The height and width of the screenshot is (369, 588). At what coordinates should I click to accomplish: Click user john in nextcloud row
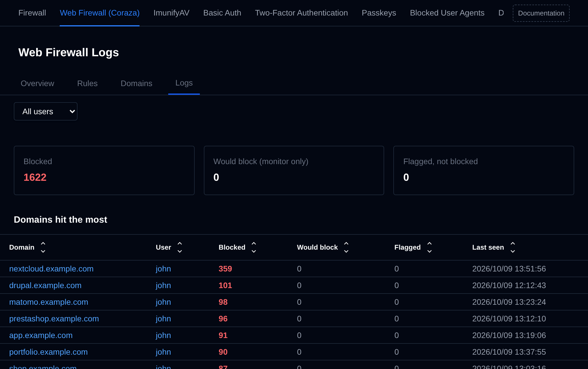163,269
